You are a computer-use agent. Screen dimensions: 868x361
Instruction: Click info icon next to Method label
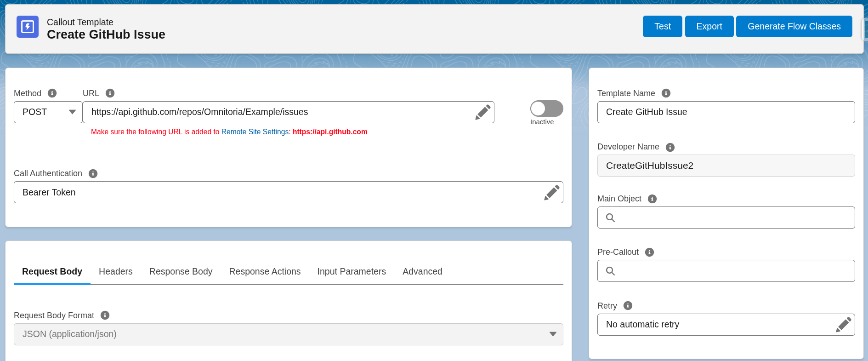click(x=52, y=93)
